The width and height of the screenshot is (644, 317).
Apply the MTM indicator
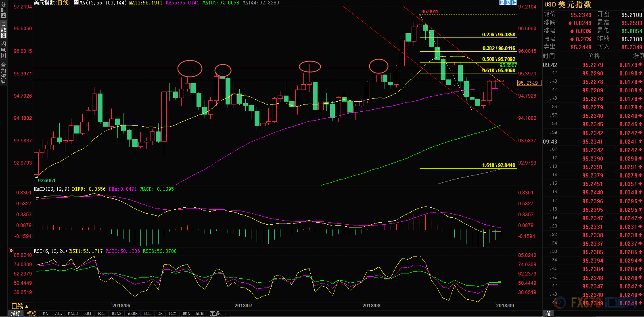tap(200, 313)
